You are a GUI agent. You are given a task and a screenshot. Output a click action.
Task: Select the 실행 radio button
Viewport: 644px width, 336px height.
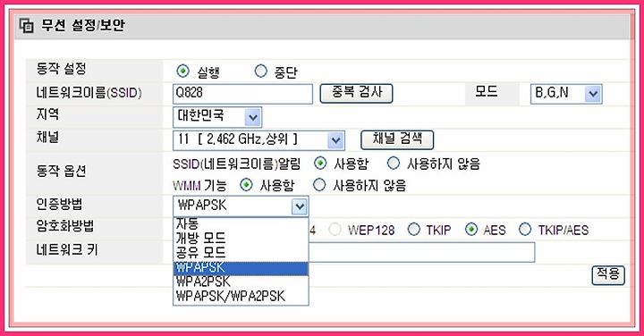click(x=182, y=71)
